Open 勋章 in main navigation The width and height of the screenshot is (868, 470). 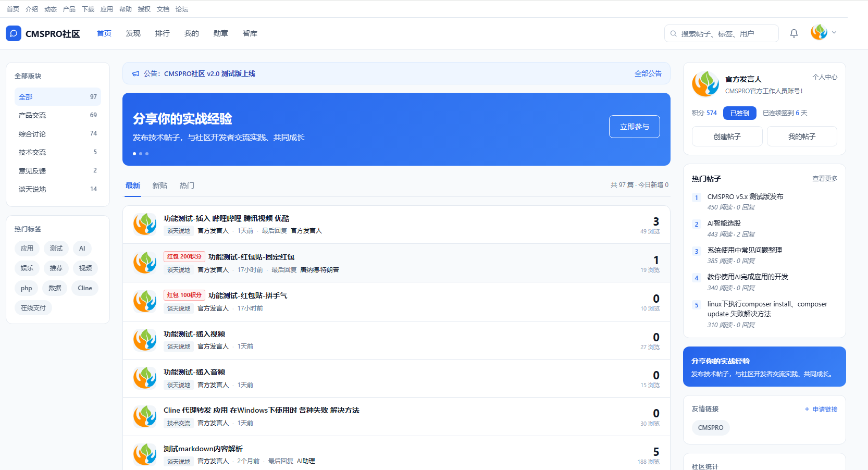221,33
